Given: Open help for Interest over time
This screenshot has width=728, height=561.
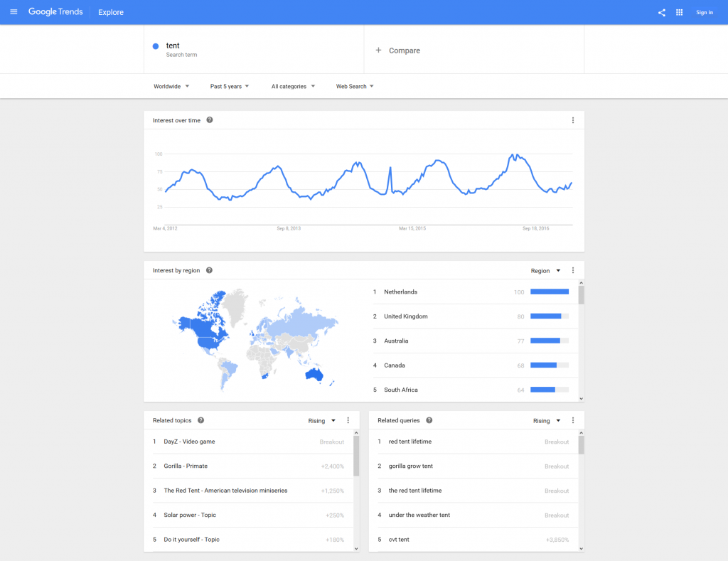Looking at the screenshot, I should click(210, 120).
